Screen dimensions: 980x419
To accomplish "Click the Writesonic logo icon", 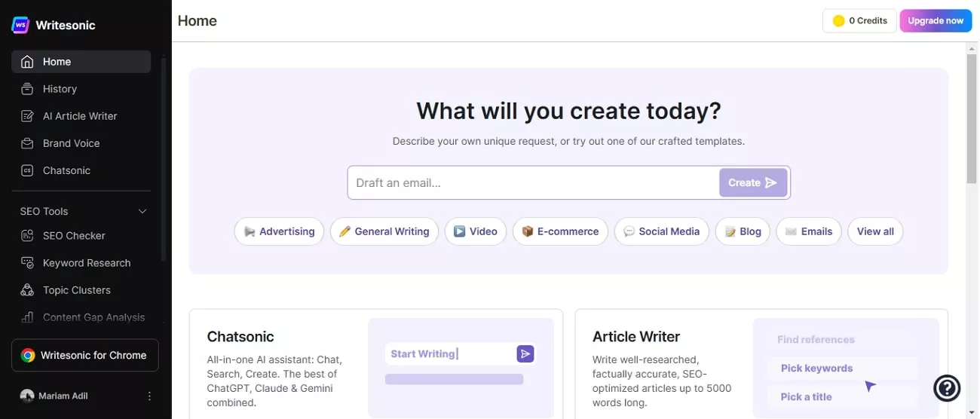I will pyautogui.click(x=20, y=25).
